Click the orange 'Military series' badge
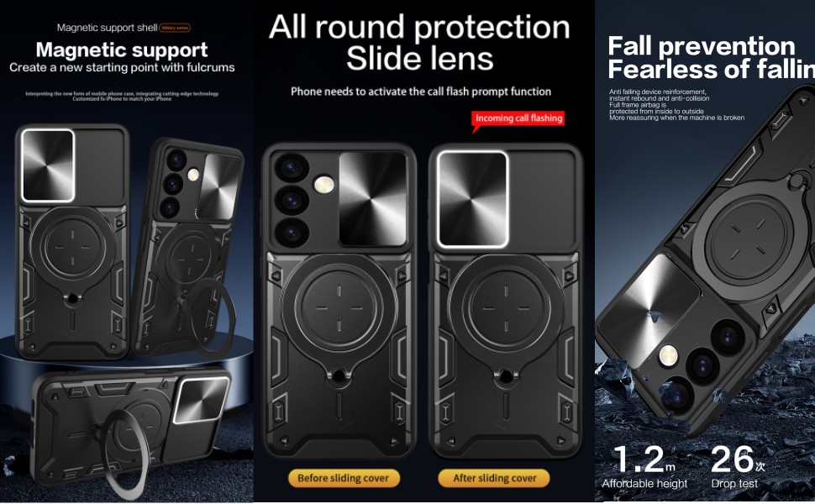 [x=175, y=28]
